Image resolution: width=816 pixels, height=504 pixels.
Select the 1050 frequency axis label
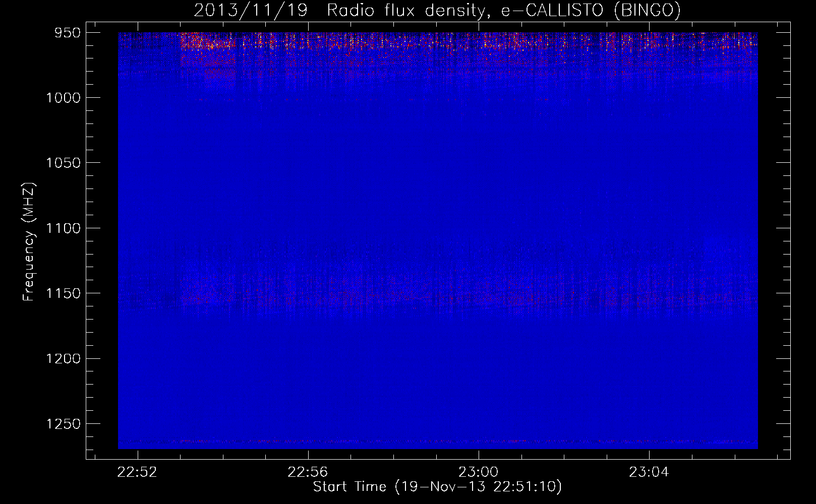(64, 163)
